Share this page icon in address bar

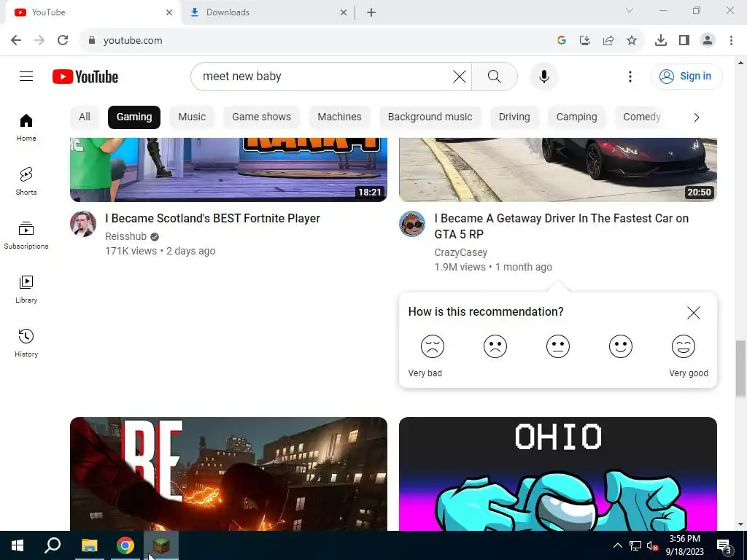608,41
